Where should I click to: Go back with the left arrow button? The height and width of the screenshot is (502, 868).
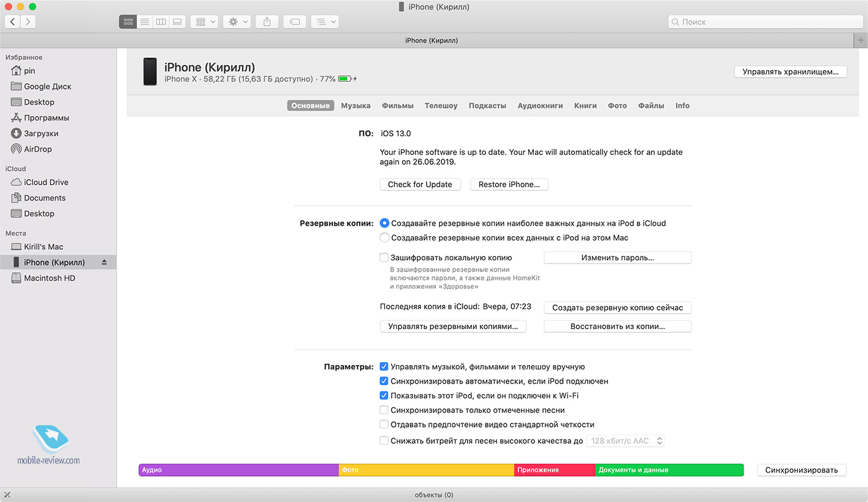pyautogui.click(x=12, y=22)
